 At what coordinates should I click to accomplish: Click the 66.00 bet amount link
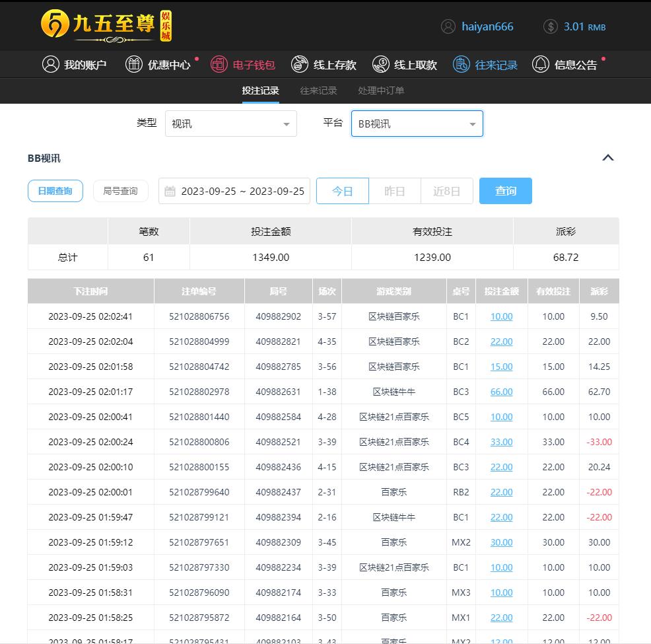(x=501, y=392)
